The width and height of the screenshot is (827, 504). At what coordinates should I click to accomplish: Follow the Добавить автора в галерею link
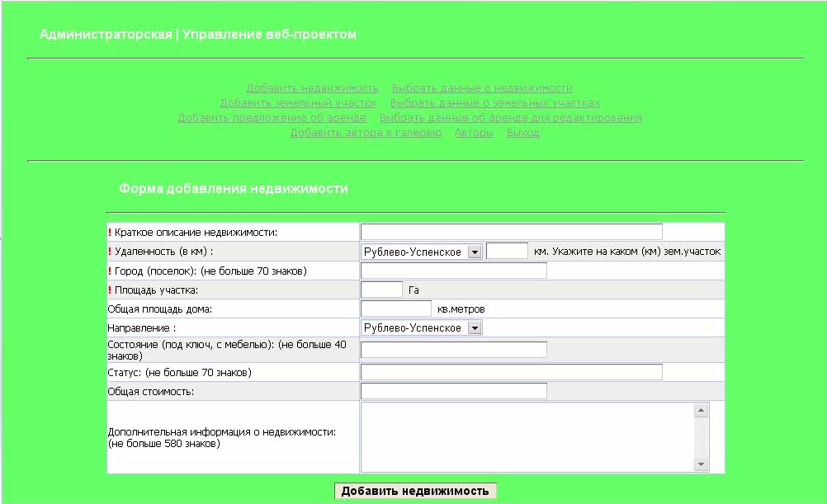[366, 132]
